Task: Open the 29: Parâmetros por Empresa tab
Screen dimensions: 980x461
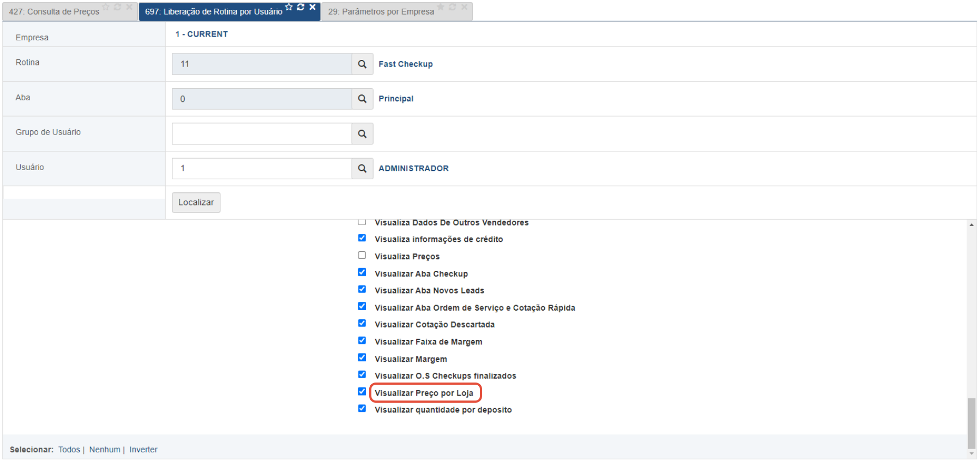Action: tap(381, 11)
